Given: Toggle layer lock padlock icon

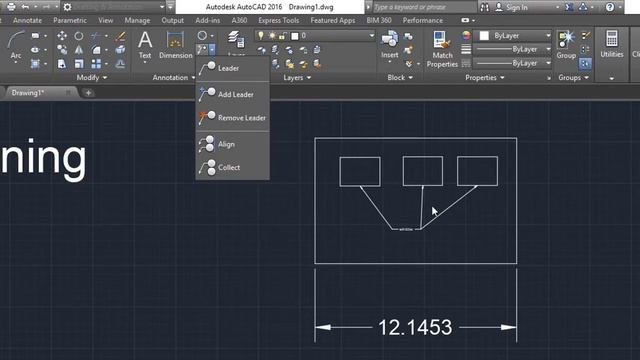Looking at the screenshot, I should click(x=282, y=36).
